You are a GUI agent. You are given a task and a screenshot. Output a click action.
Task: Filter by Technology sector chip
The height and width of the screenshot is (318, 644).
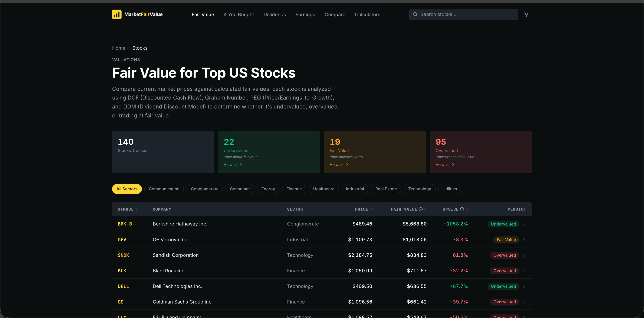point(420,189)
